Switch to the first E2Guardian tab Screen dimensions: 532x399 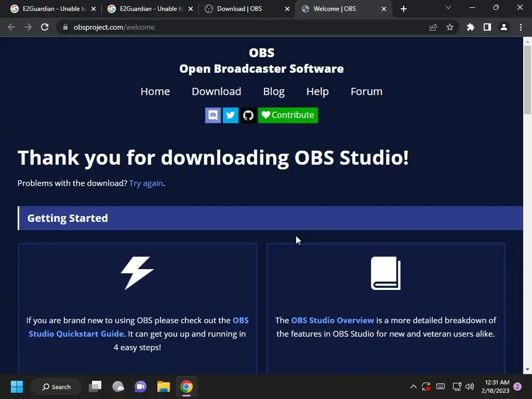[54, 9]
